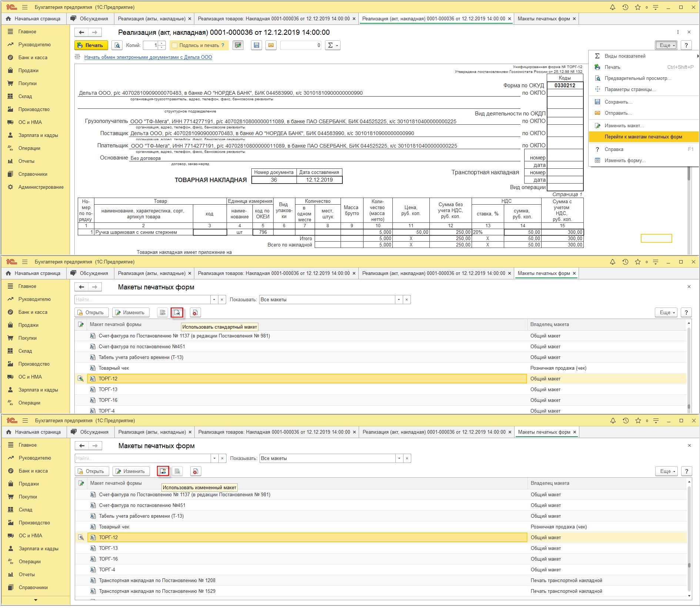Increase the Копий copies stepper
Screen dimensions: 700x608
[x=162, y=43]
